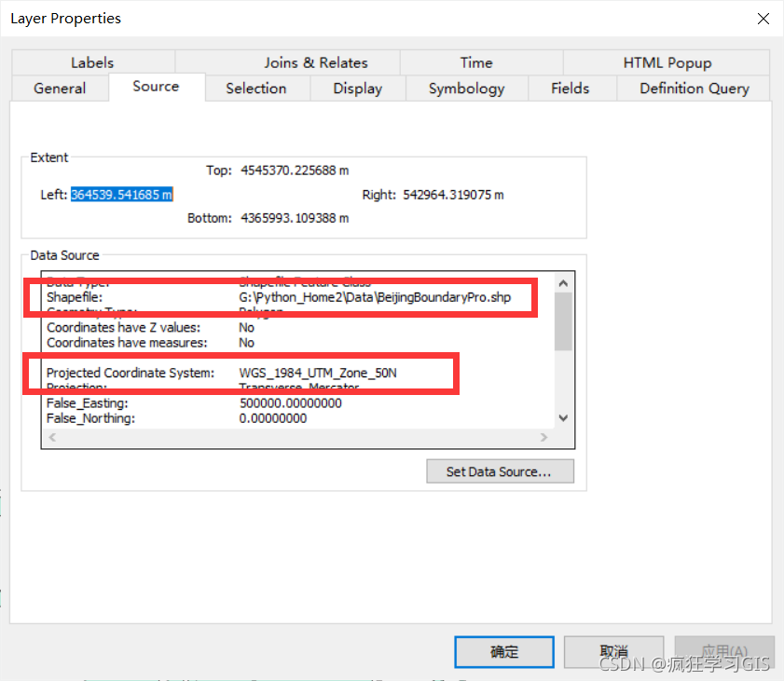Viewport: 784px width, 681px height.
Task: Open the Definition Query tab
Action: tap(694, 89)
